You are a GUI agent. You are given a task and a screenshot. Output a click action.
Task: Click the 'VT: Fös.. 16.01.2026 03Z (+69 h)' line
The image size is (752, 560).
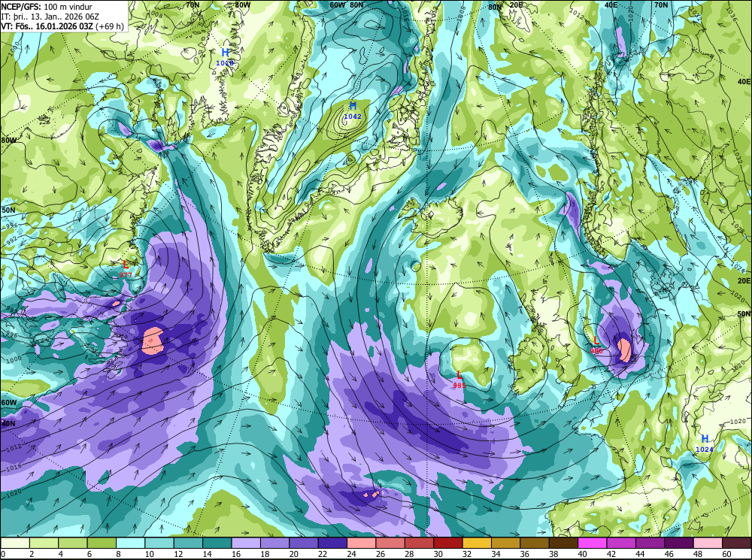(x=62, y=26)
